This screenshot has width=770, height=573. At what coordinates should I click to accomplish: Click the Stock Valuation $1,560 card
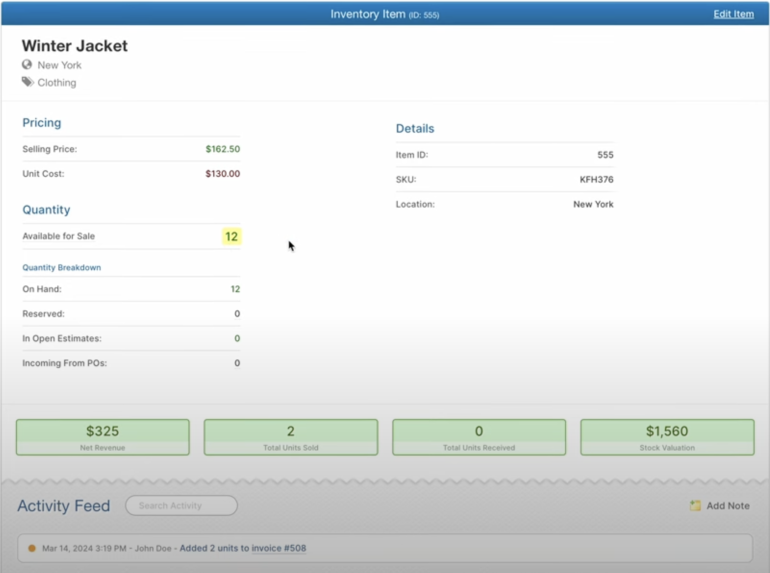coord(667,437)
